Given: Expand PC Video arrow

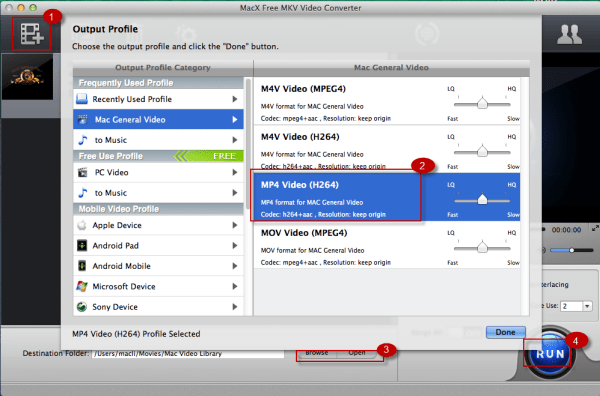Looking at the screenshot, I should [235, 172].
